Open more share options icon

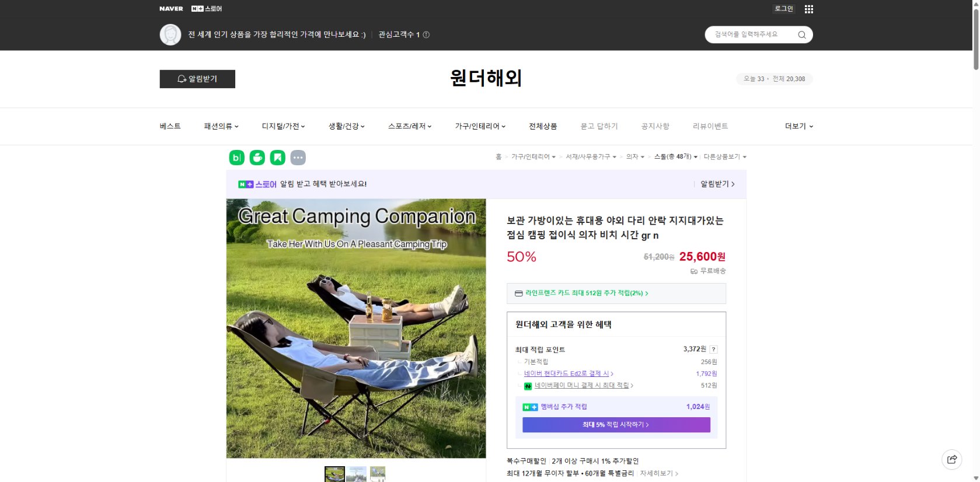point(298,158)
